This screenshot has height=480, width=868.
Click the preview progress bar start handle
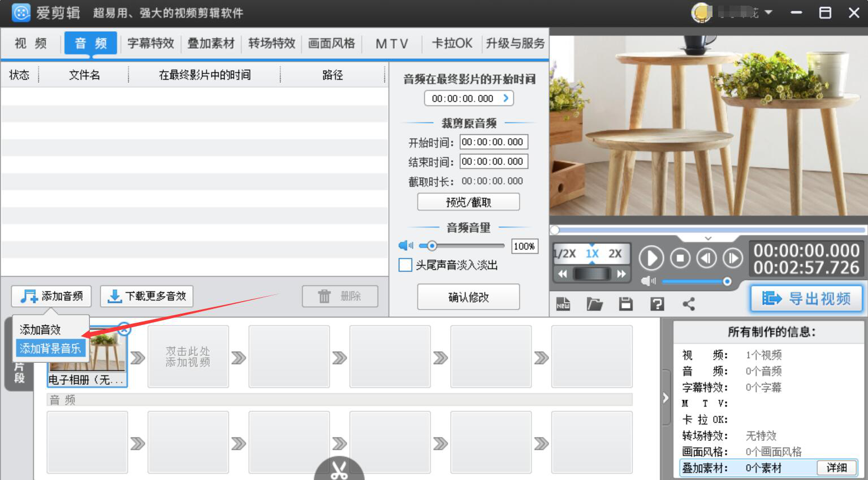coord(555,230)
